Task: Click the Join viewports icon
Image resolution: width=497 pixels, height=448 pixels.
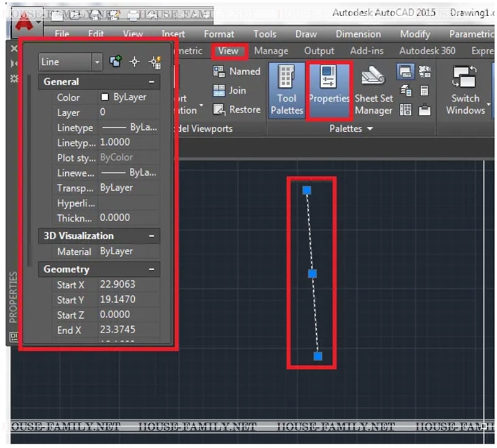Action: coord(219,91)
